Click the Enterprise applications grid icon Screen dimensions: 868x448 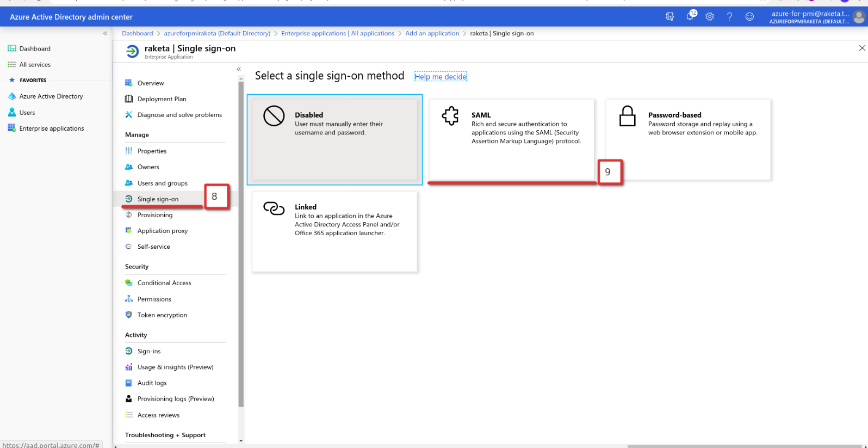point(12,128)
